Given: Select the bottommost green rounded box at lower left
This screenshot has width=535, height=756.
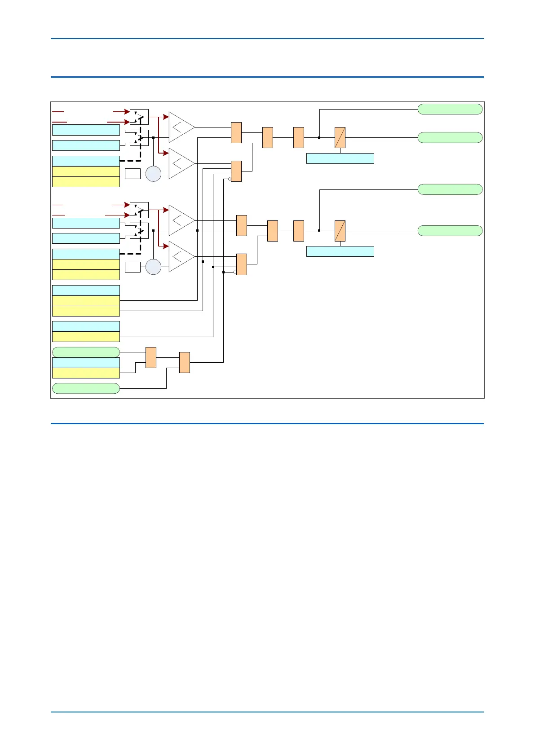Looking at the screenshot, I should tap(86, 388).
